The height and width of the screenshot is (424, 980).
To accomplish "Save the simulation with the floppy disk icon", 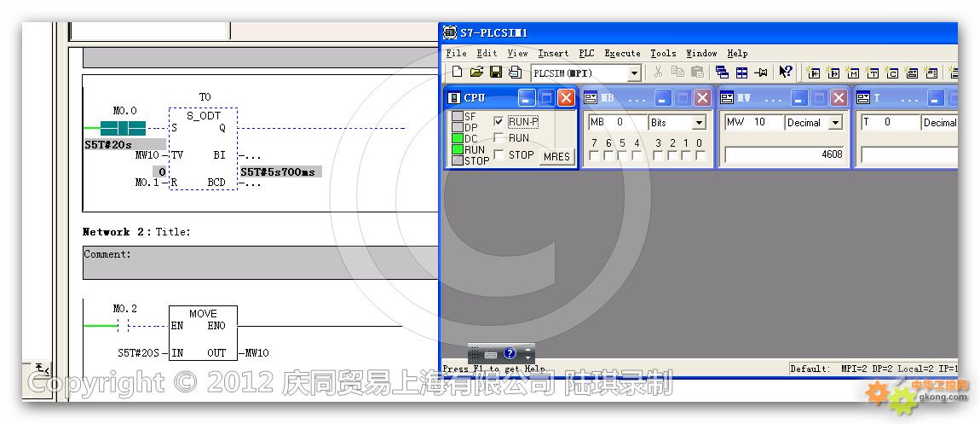I will point(496,73).
